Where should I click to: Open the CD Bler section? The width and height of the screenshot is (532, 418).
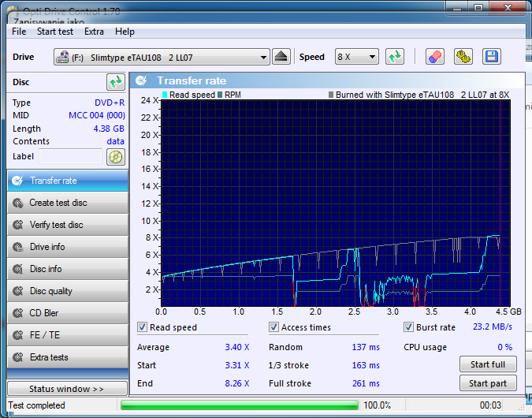(x=68, y=313)
